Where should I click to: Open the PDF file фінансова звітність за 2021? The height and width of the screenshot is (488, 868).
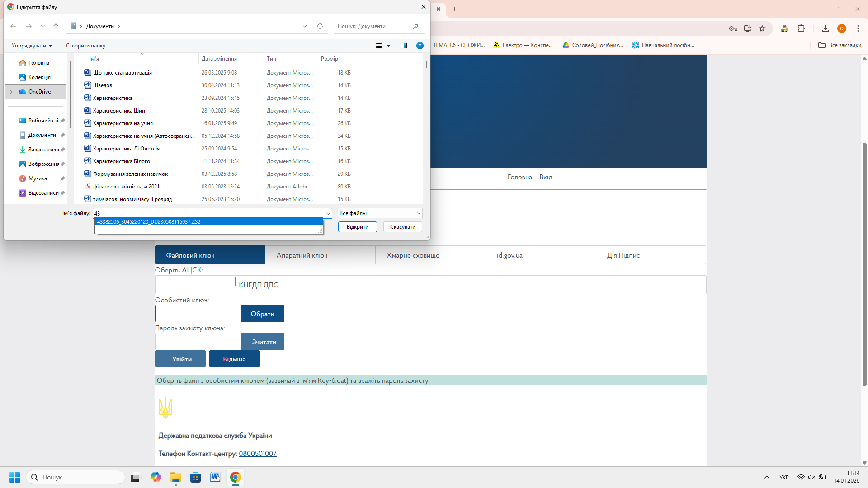coord(126,187)
